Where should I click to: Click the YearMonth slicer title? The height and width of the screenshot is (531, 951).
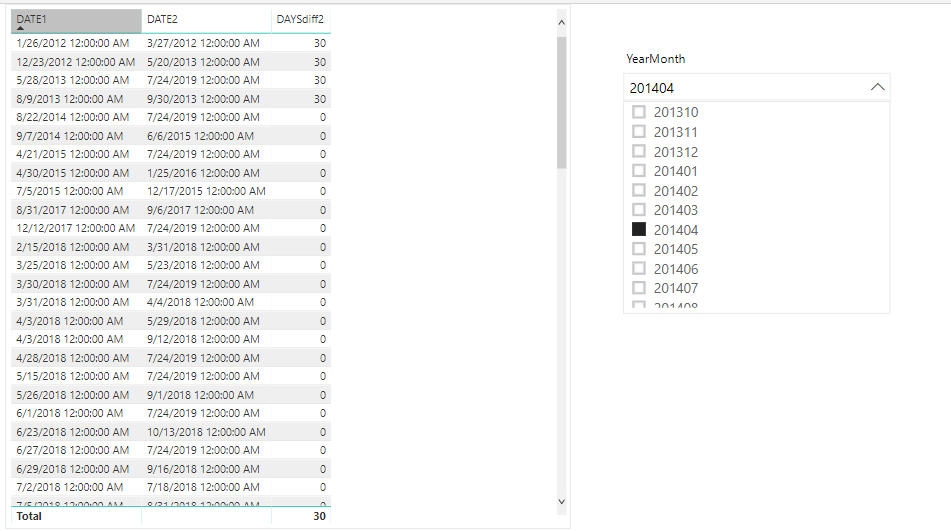click(656, 59)
